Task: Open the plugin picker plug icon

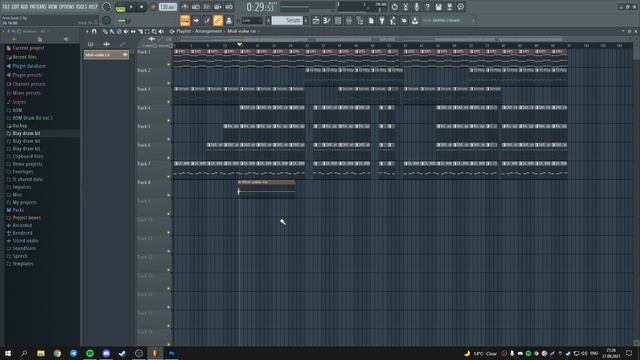Action: click(382, 20)
